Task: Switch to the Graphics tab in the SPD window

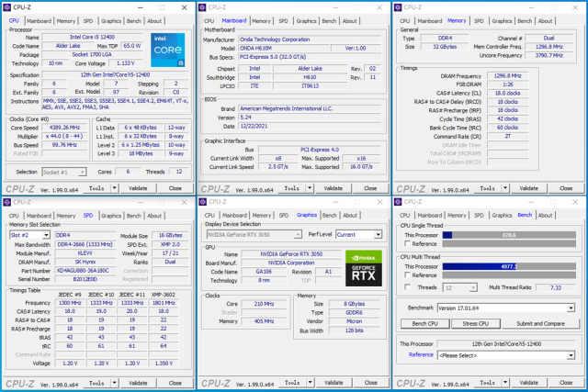Action: click(111, 216)
